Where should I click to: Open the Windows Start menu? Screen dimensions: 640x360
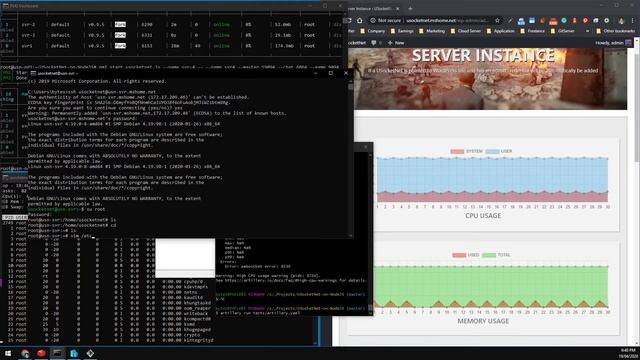8,353
